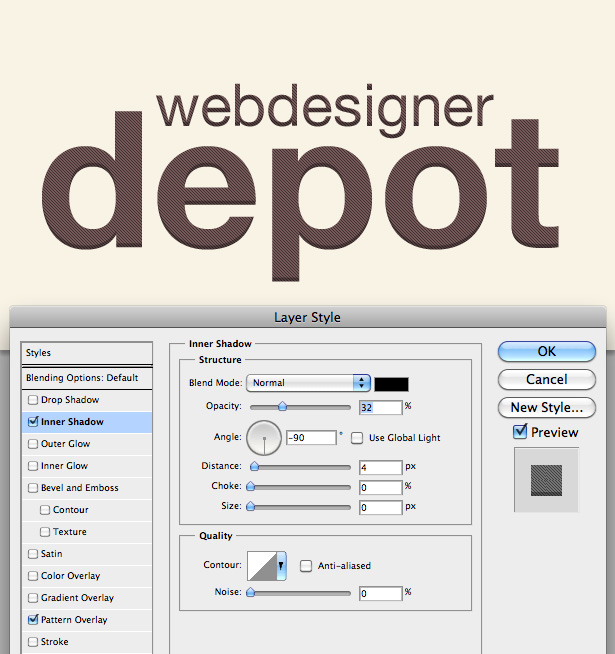The height and width of the screenshot is (654, 615).
Task: Click the Distance slider handle
Action: (254, 467)
